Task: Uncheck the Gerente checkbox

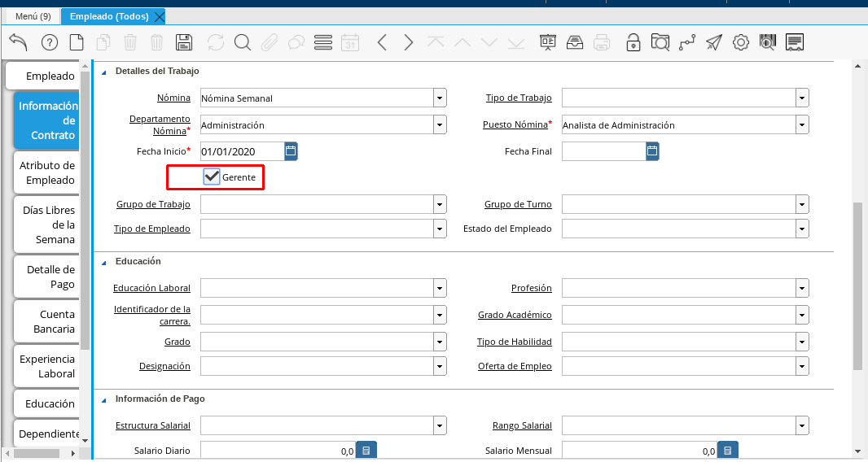Action: tap(212, 177)
